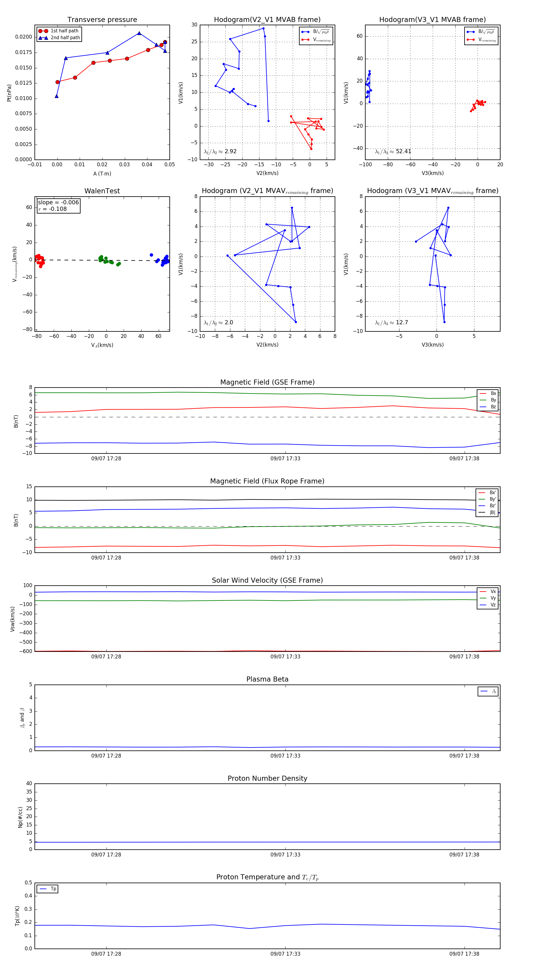Click the "Np(#/cc)" y-axis label
The height and width of the screenshot is (980, 535).
click(x=20, y=817)
